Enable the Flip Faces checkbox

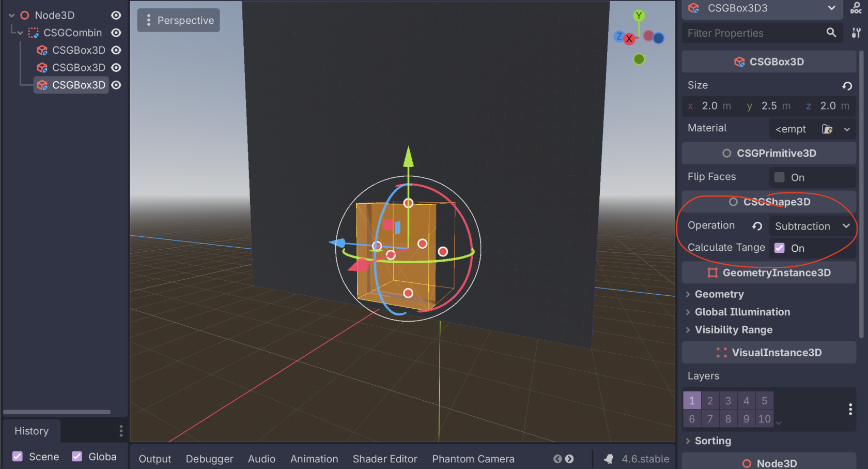[x=779, y=177]
